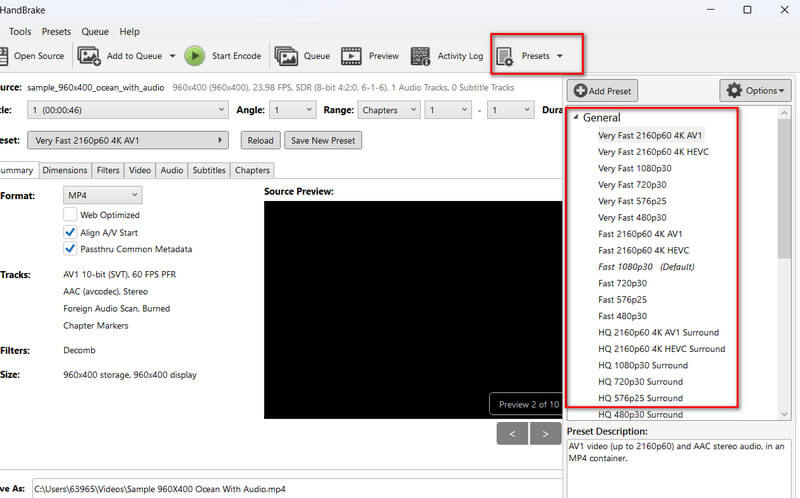The height and width of the screenshot is (498, 800).
Task: Open the Queue via its pictures icon
Action: click(x=286, y=56)
